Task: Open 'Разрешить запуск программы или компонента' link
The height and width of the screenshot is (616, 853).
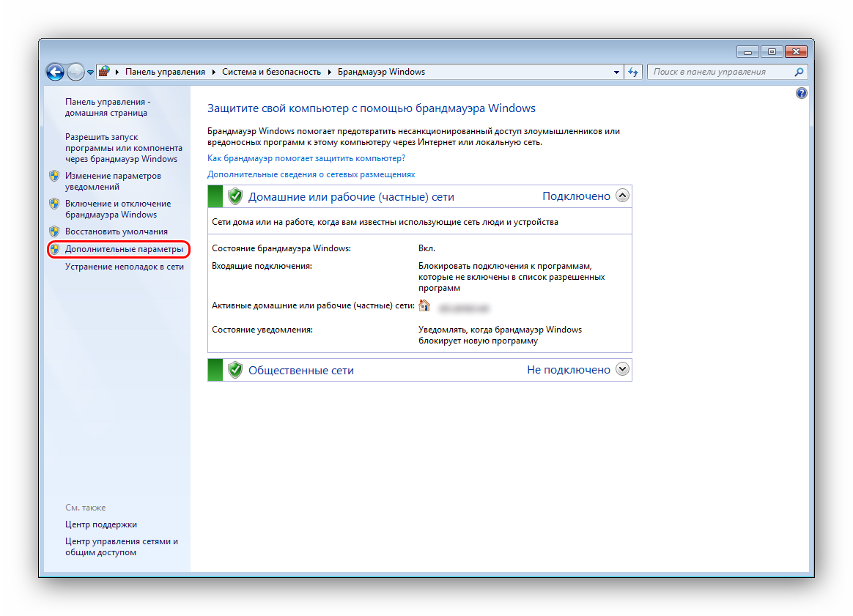Action: click(124, 148)
